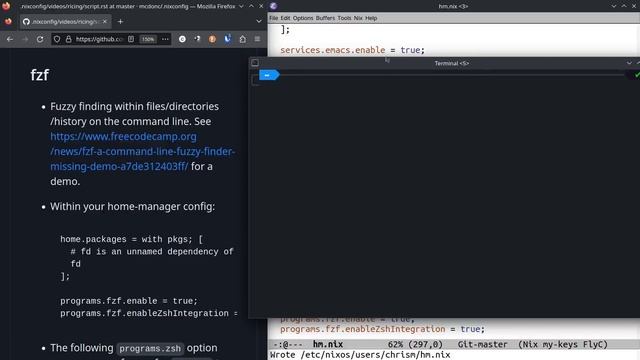Reset the 150% zoom indicator
Image resolution: width=640 pixels, height=360 pixels.
coord(148,39)
